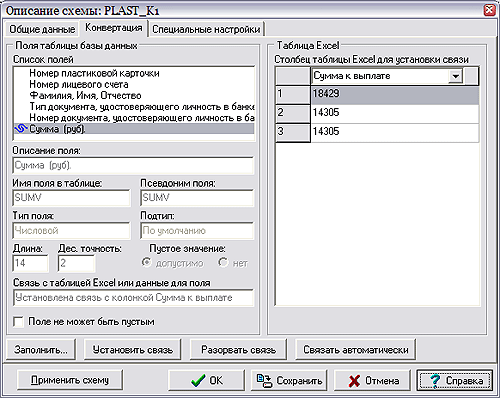Select field Фамилия, Имя, Отчество
500x398 pixels.
pos(134,95)
